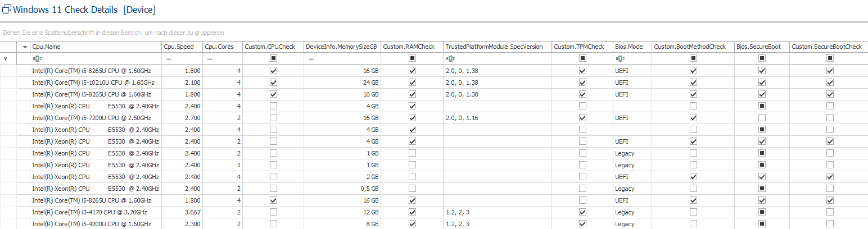Click the Custom.BootMethodCheck column header

click(x=693, y=47)
